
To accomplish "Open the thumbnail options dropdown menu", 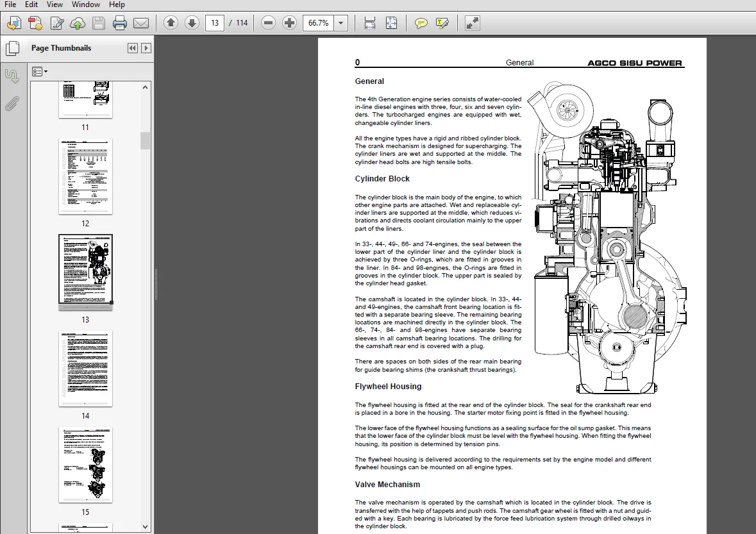I will 40,72.
